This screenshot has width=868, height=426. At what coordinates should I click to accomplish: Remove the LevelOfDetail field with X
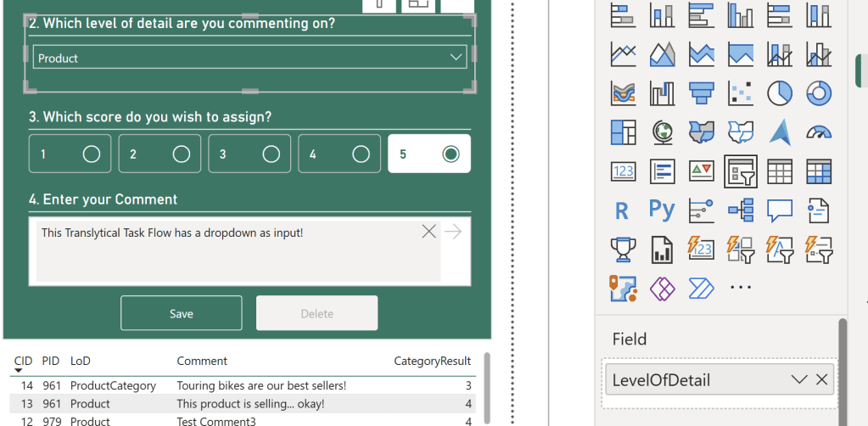pyautogui.click(x=821, y=379)
